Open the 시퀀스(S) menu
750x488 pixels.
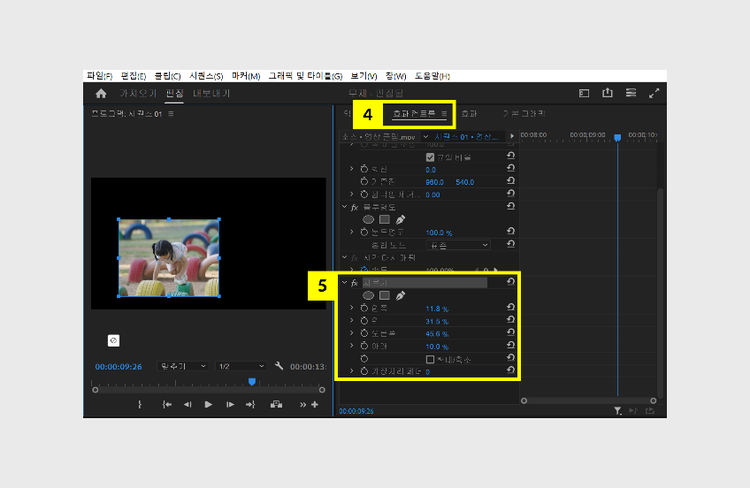(206, 76)
